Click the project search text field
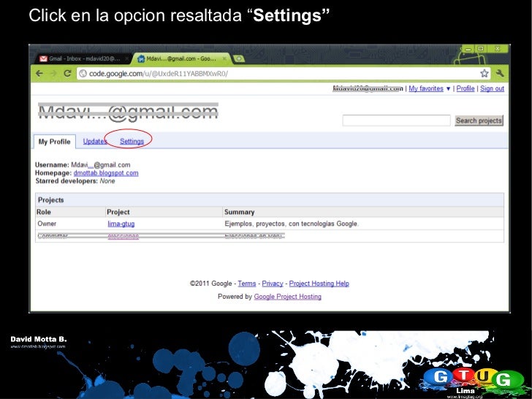The width and height of the screenshot is (532, 399). (396, 121)
